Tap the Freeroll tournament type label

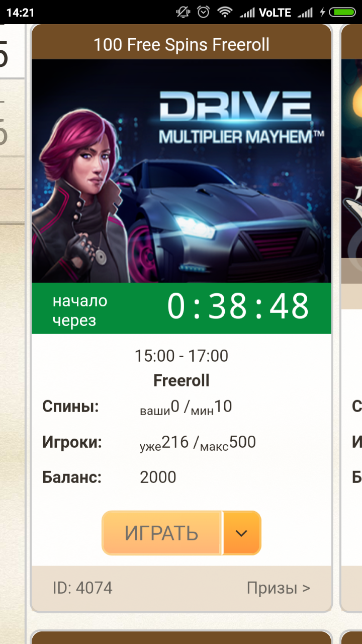click(182, 381)
